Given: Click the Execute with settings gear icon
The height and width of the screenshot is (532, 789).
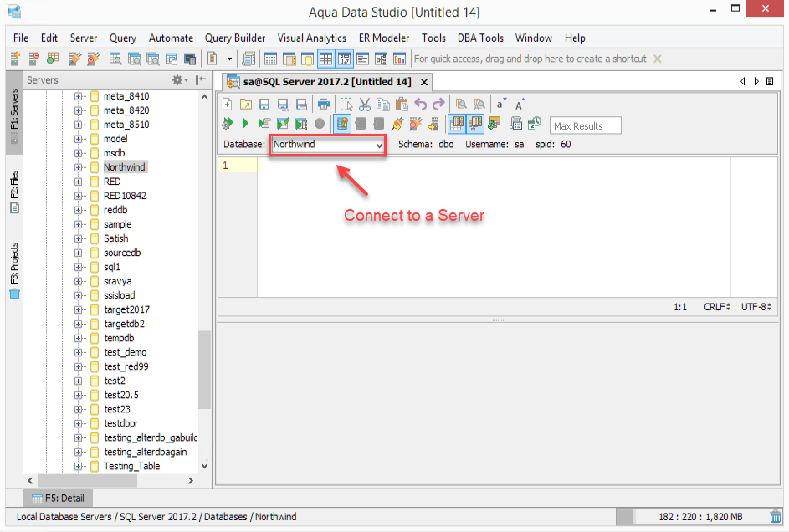Looking at the screenshot, I should pos(228,123).
